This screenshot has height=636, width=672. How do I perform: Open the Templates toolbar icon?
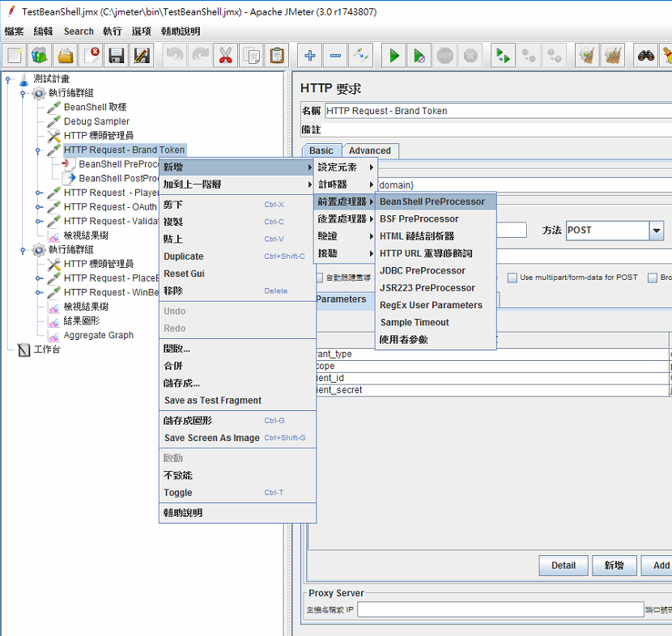coord(40,56)
